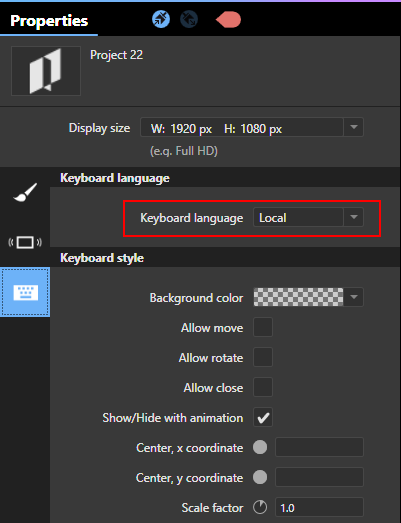
Task: Enable the Allow rotate checkbox
Action: coord(263,357)
